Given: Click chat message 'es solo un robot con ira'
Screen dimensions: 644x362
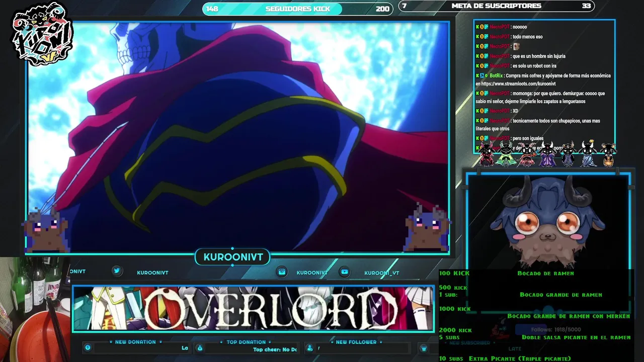Looking at the screenshot, I should pos(534,66).
